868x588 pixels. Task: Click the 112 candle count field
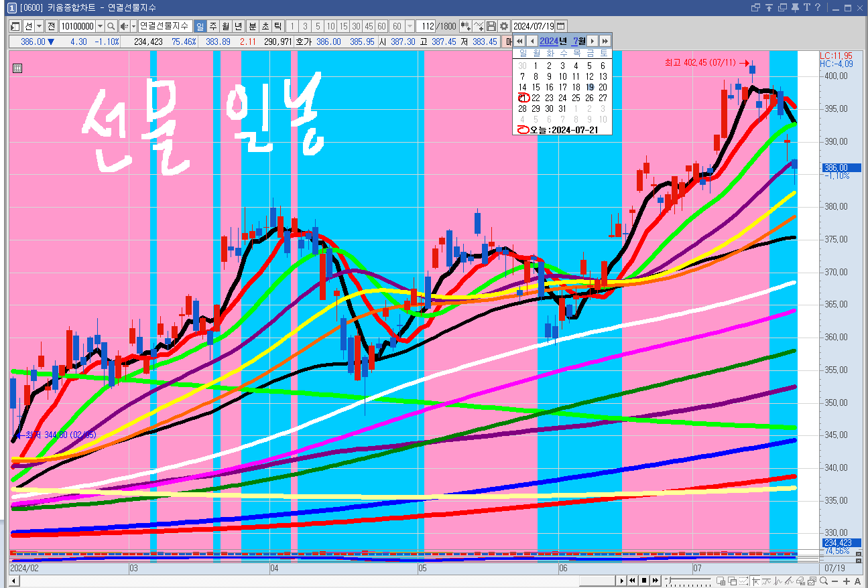[x=426, y=26]
